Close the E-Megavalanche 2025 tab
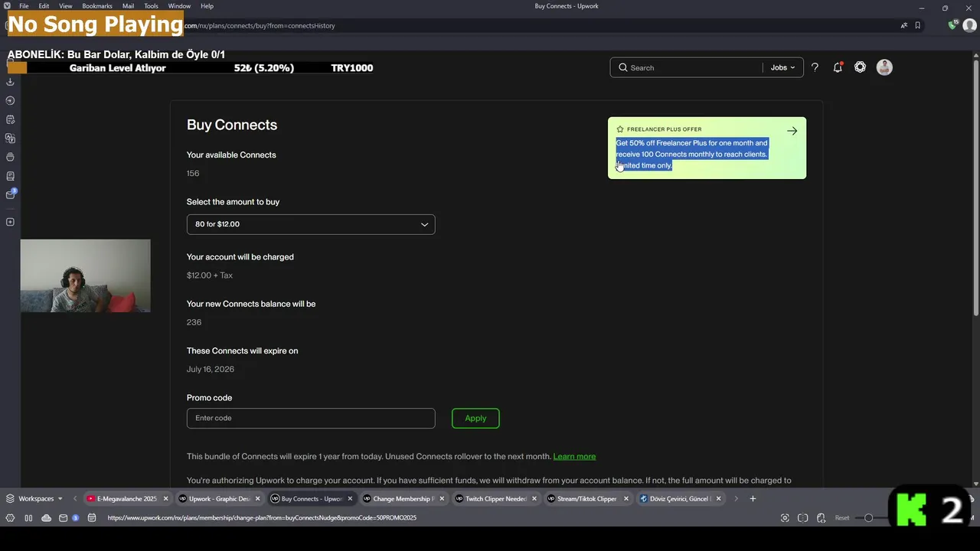The width and height of the screenshot is (980, 551). [x=165, y=499]
